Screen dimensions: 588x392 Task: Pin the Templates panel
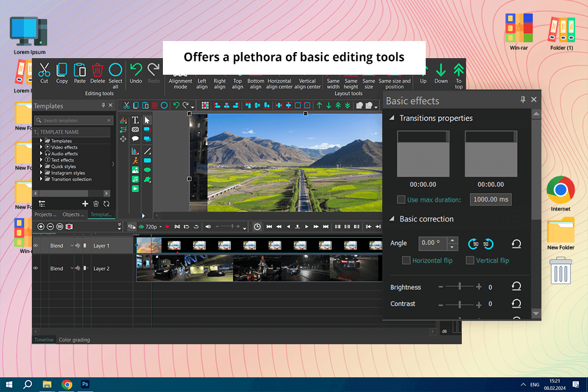pos(103,105)
